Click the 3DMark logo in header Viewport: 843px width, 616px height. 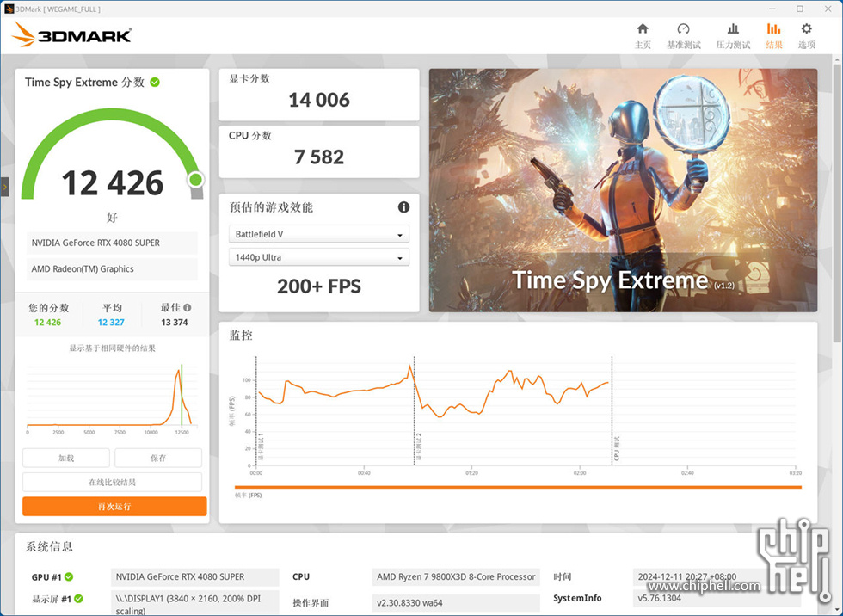point(71,34)
